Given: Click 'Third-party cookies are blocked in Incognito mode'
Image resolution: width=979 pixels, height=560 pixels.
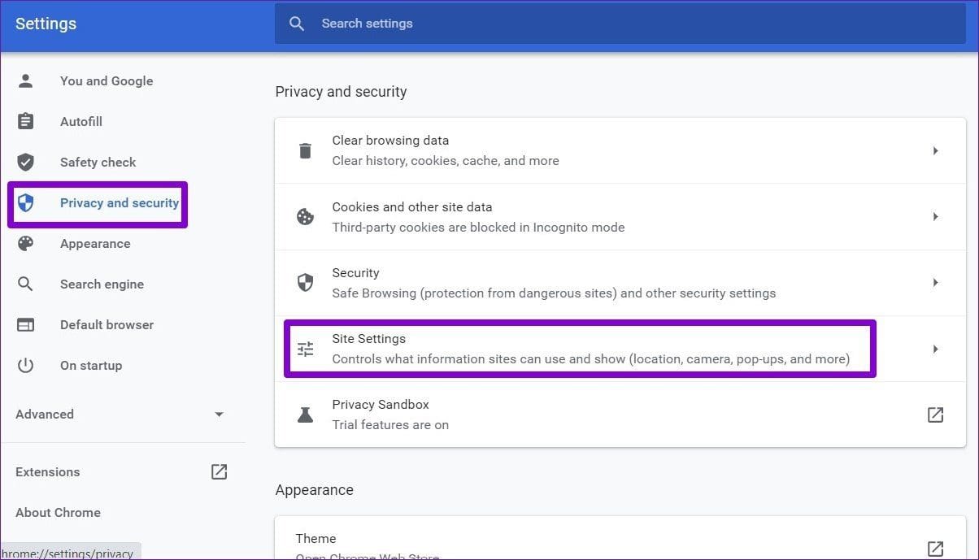Looking at the screenshot, I should (x=478, y=227).
